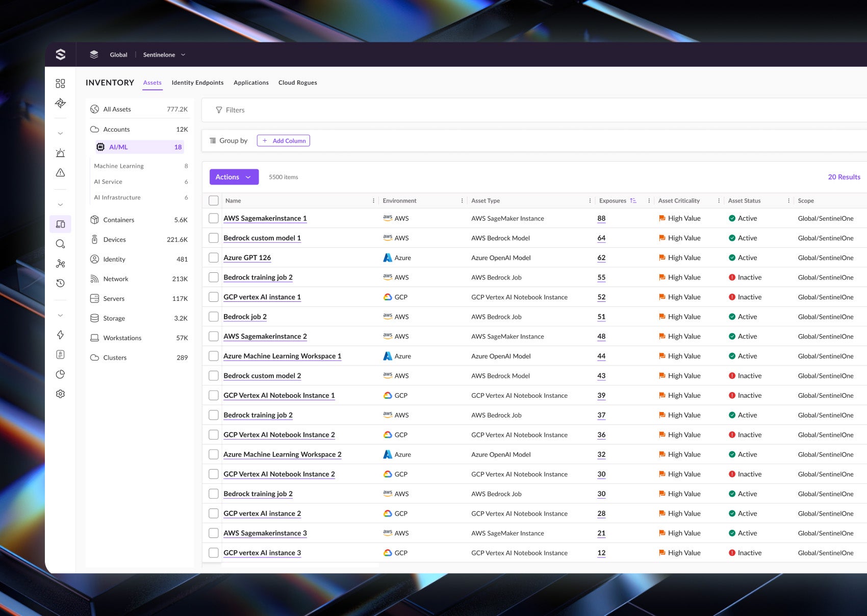
Task: Check the box for AWS Sagemakerinstance 1
Action: click(214, 218)
